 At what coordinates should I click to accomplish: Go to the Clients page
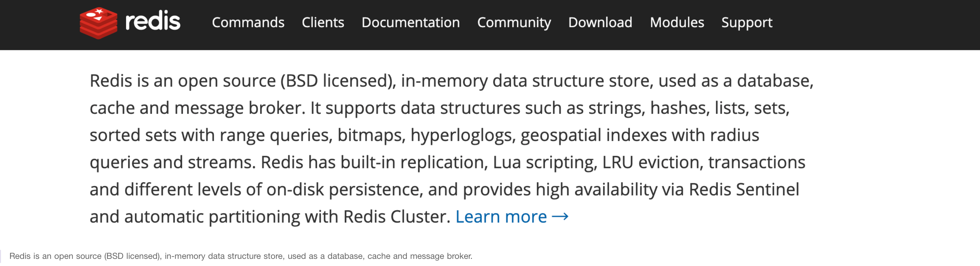coord(323,22)
